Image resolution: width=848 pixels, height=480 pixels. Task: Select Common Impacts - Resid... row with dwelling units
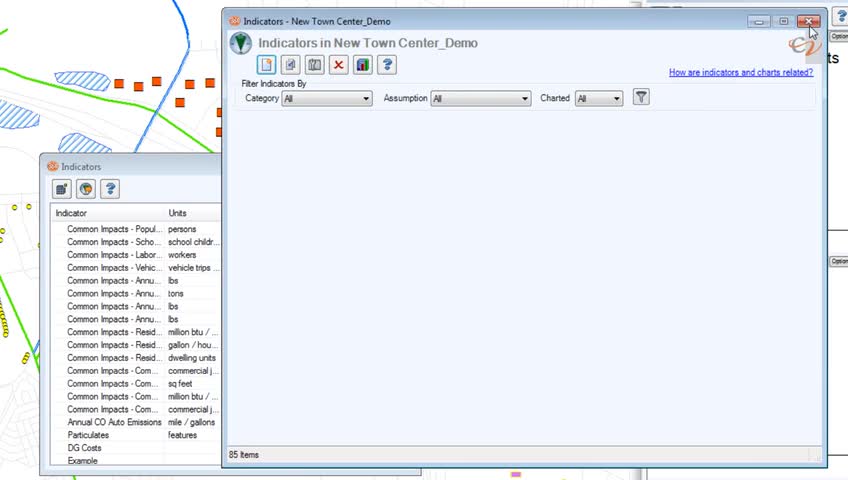[136, 358]
